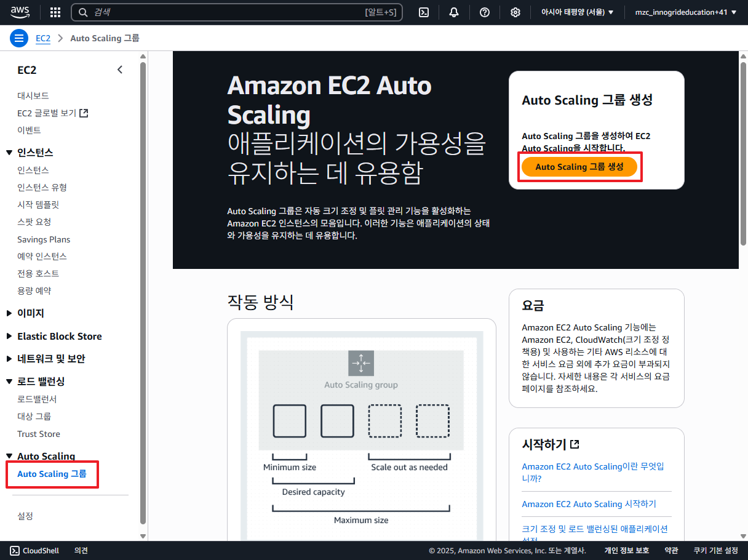The height and width of the screenshot is (560, 748).
Task: Open the settings gear icon in top bar
Action: (515, 12)
